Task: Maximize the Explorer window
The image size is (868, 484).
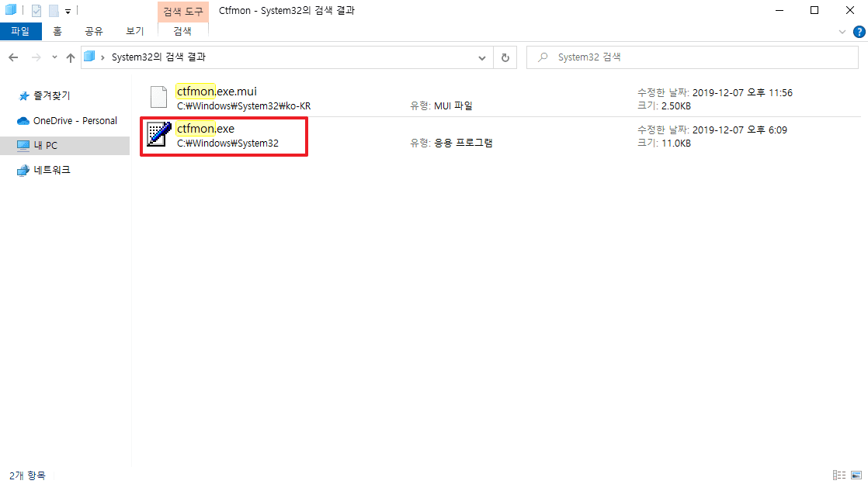Action: 814,11
